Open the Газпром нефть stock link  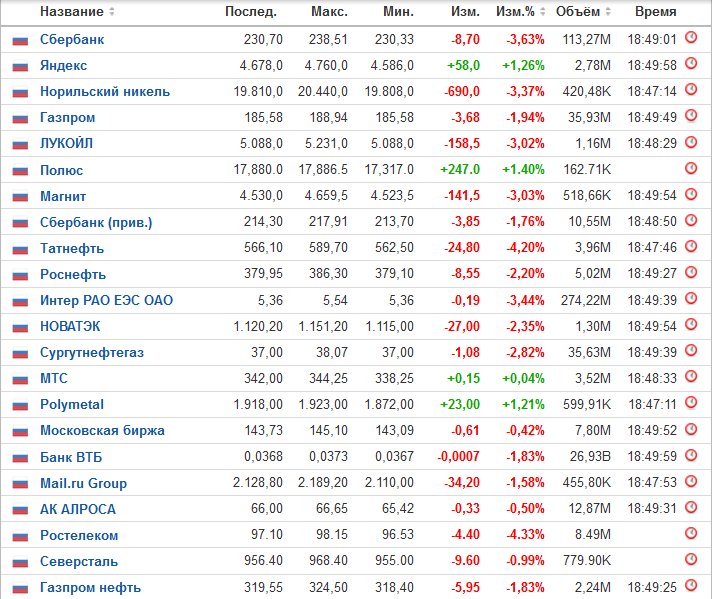pyautogui.click(x=90, y=587)
